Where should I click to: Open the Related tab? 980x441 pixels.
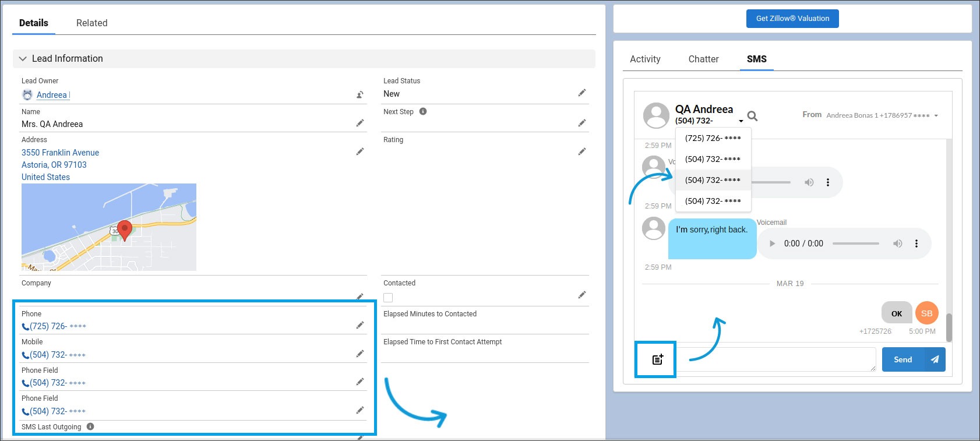[91, 23]
